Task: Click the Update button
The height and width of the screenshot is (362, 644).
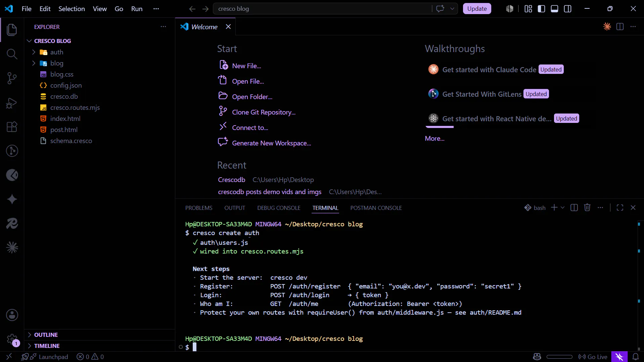Action: [477, 9]
